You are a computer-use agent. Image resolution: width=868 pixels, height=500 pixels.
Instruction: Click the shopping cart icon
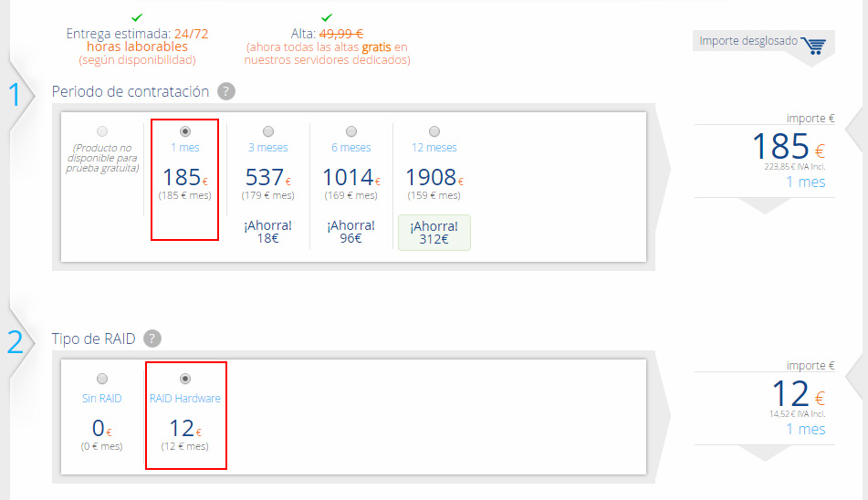[812, 44]
